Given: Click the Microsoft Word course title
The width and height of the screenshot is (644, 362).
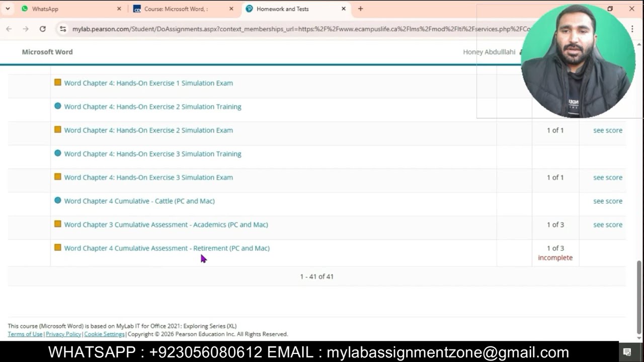Looking at the screenshot, I should pos(47,52).
